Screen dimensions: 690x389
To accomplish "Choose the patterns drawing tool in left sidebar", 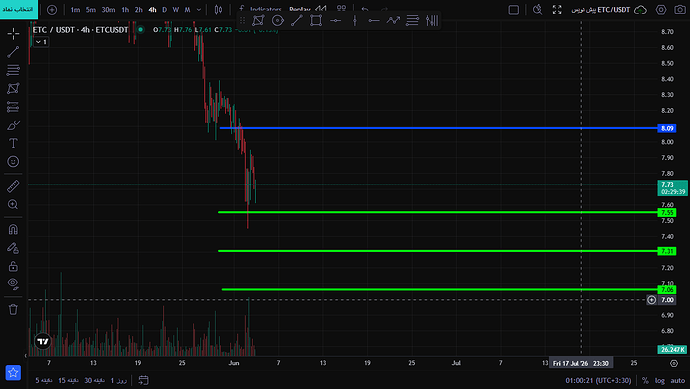I will coord(13,88).
